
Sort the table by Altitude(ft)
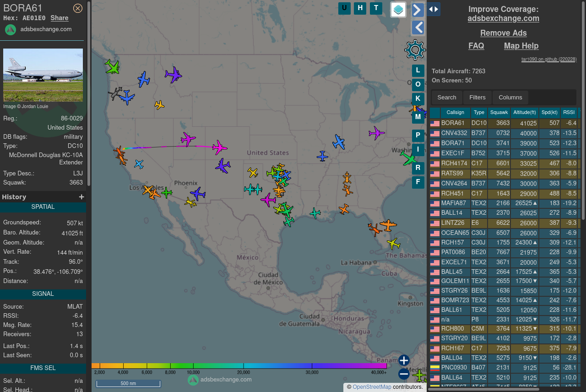coord(525,113)
